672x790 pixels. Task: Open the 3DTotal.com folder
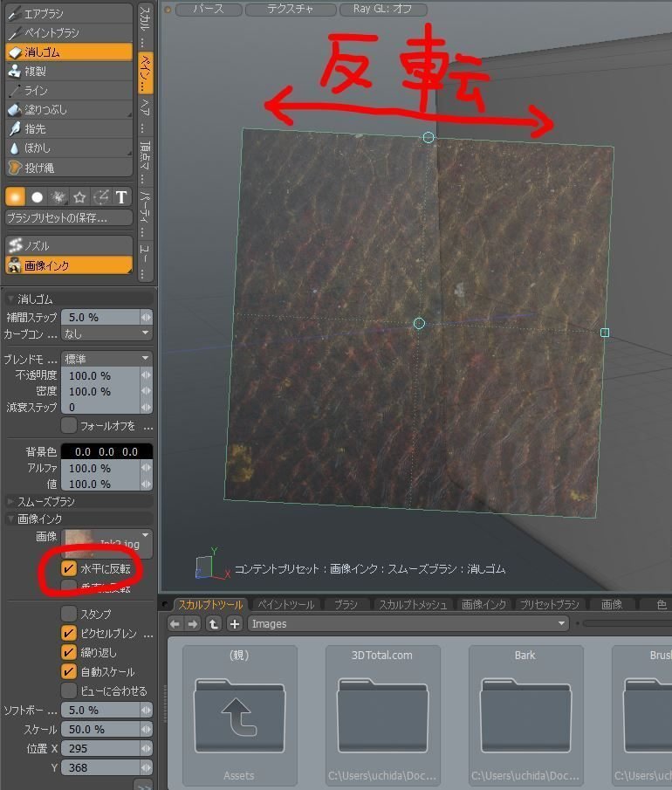pos(382,715)
